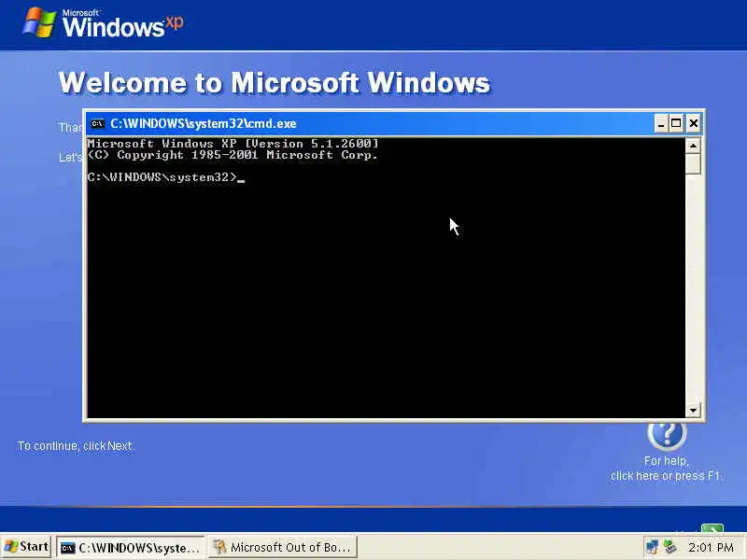Click the 'Microsoft Windows XP [Version 5.1.2600]' line
747x560 pixels.
tap(233, 144)
